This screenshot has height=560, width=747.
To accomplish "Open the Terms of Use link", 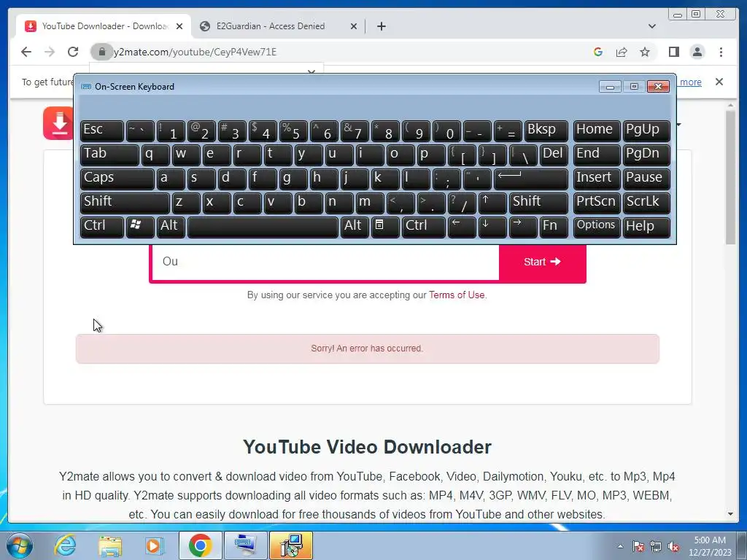I will click(x=457, y=295).
